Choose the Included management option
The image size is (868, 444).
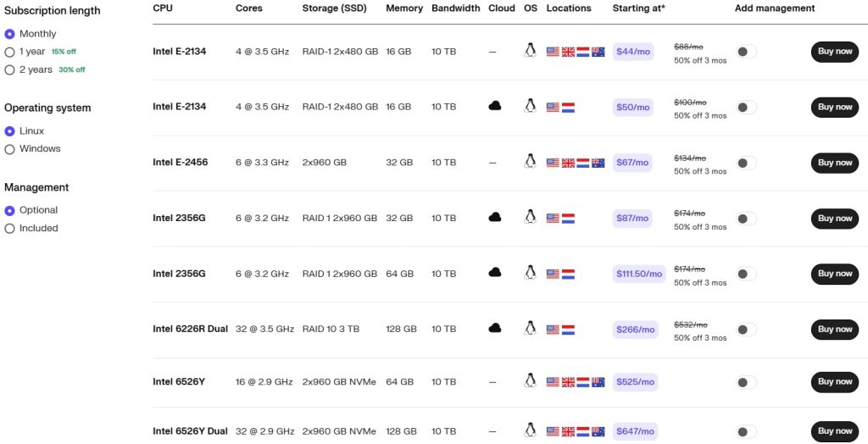coord(9,228)
